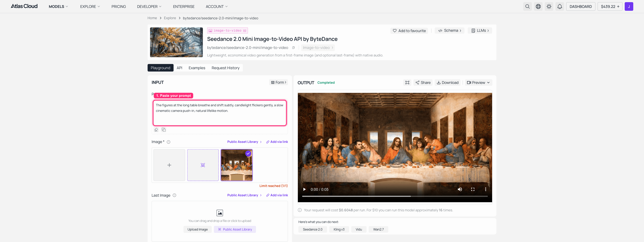
Task: Select the Last Supper input thumbnail
Action: click(236, 165)
